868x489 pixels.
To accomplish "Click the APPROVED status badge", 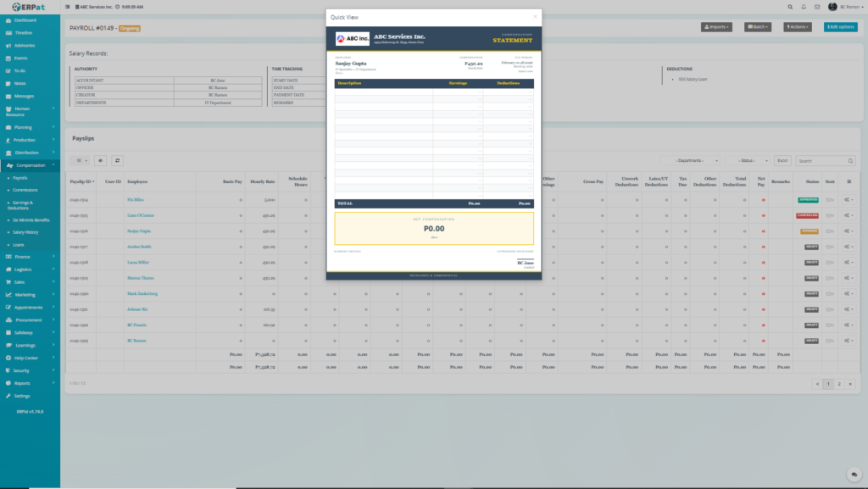I will [x=808, y=200].
